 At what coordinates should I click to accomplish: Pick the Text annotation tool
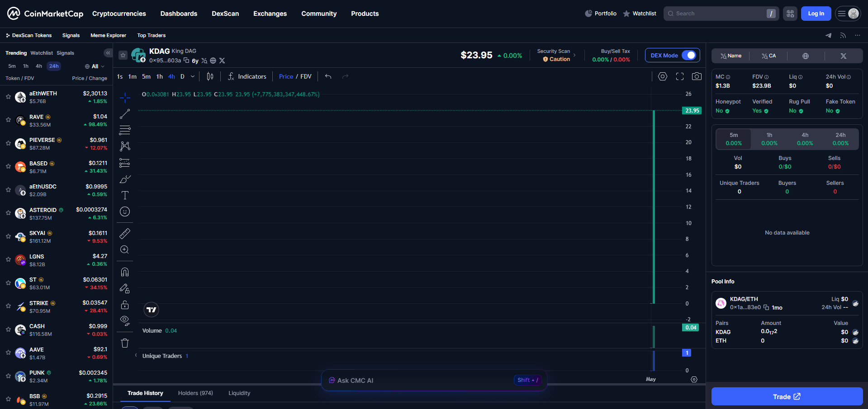coord(125,195)
